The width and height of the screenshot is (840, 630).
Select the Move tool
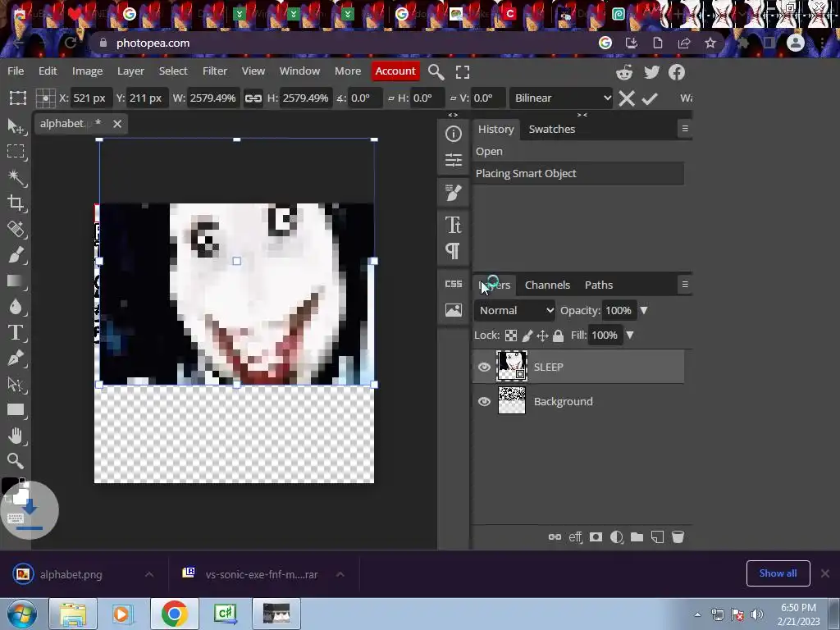point(16,126)
